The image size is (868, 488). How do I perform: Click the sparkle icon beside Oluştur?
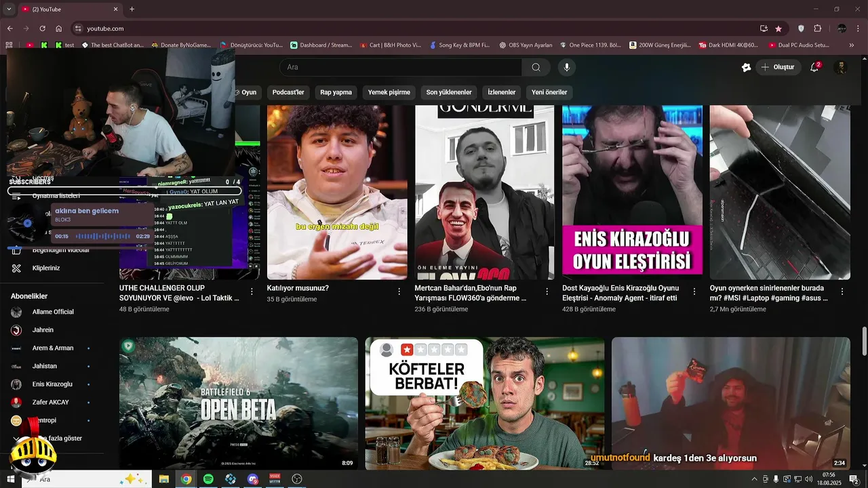(x=746, y=67)
